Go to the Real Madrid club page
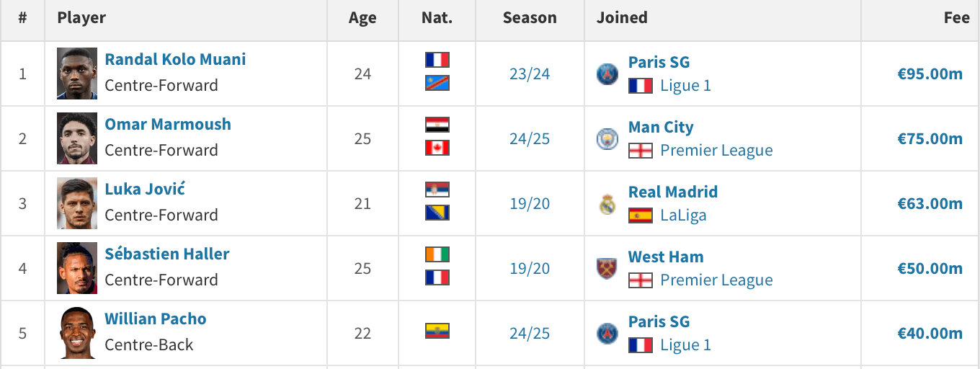Image resolution: width=980 pixels, height=369 pixels. coord(673,192)
